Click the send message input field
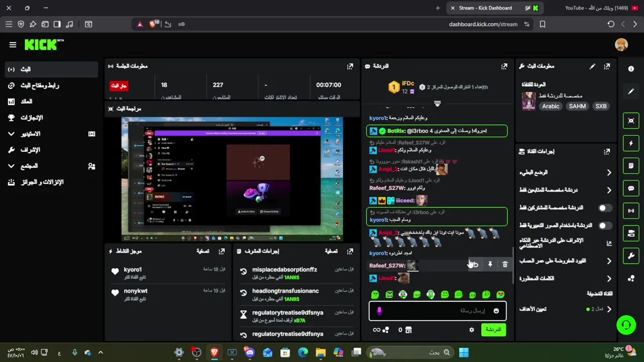The width and height of the screenshot is (644, 362). (x=438, y=311)
